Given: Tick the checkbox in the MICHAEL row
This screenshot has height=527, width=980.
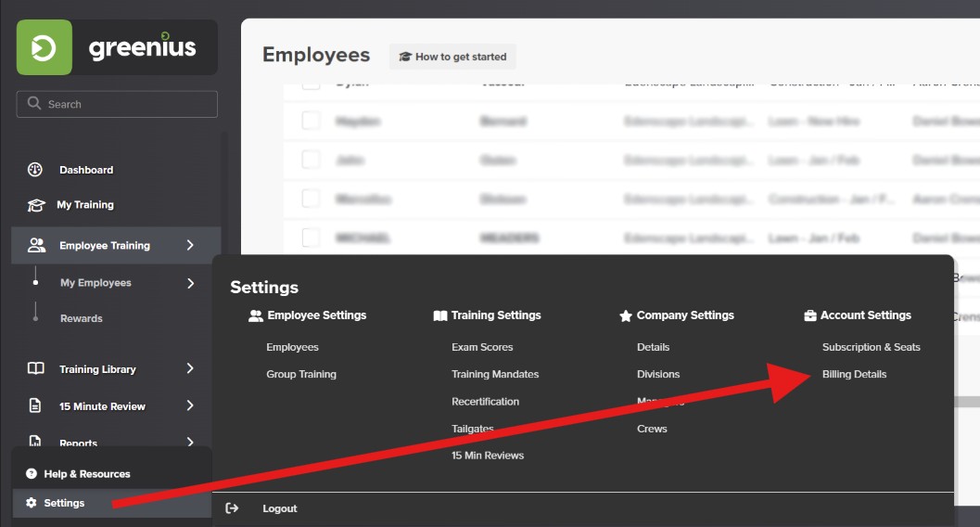Looking at the screenshot, I should pos(311,238).
